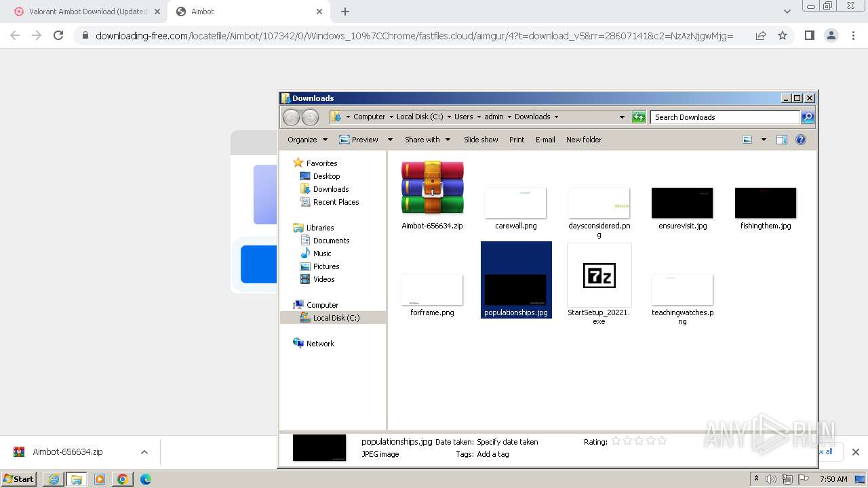Click the Explorer Back navigation arrow
Screen dimensions: 868x488
pos(291,117)
